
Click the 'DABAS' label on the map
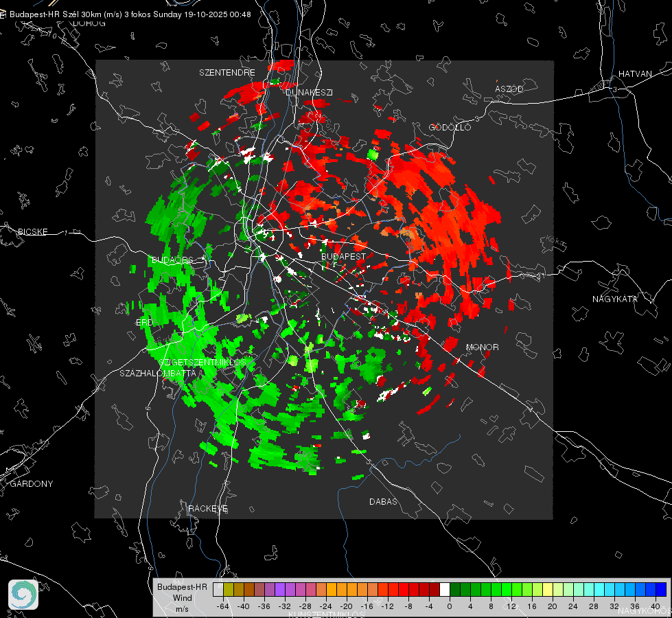[x=383, y=501]
